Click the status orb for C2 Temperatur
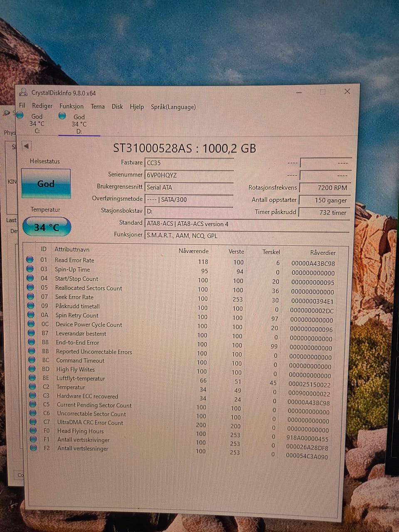The width and height of the screenshot is (399, 532). (x=32, y=386)
